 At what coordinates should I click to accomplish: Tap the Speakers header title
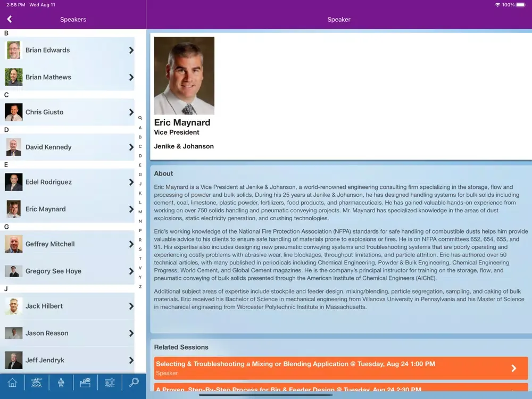[x=73, y=19]
